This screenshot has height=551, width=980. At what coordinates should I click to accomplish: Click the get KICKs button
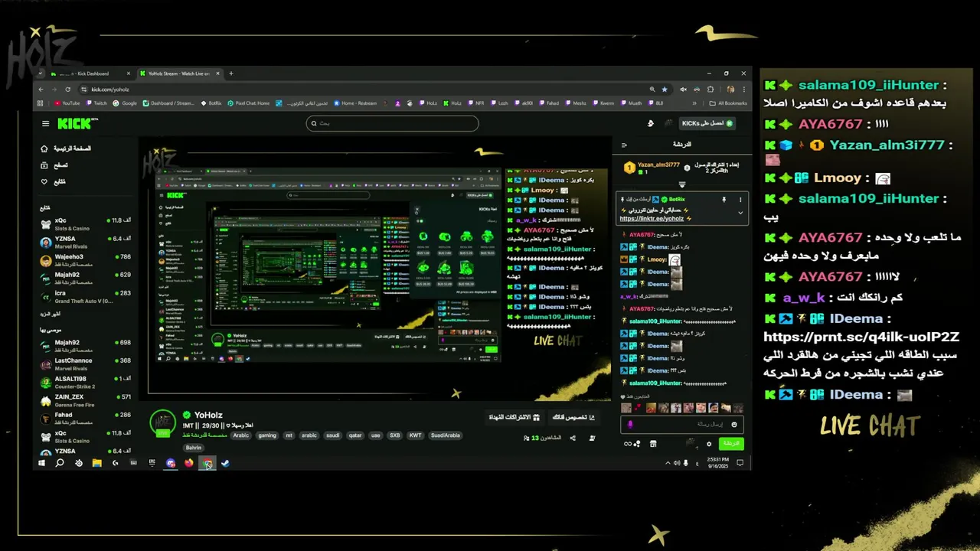[x=707, y=123]
